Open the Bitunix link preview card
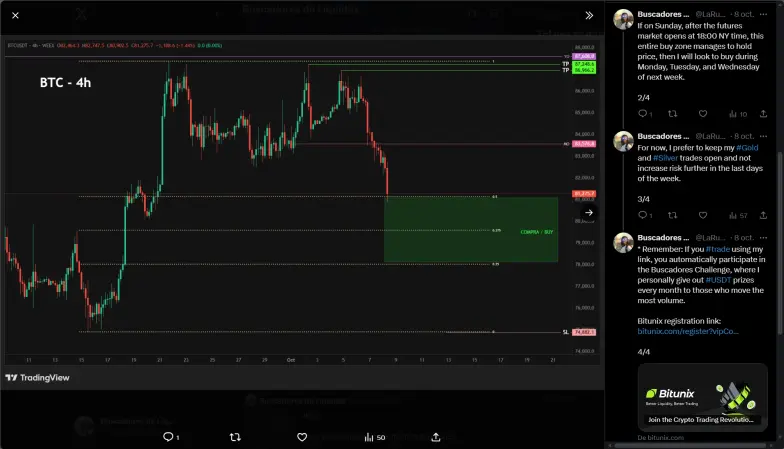This screenshot has width=784, height=449. (702, 397)
